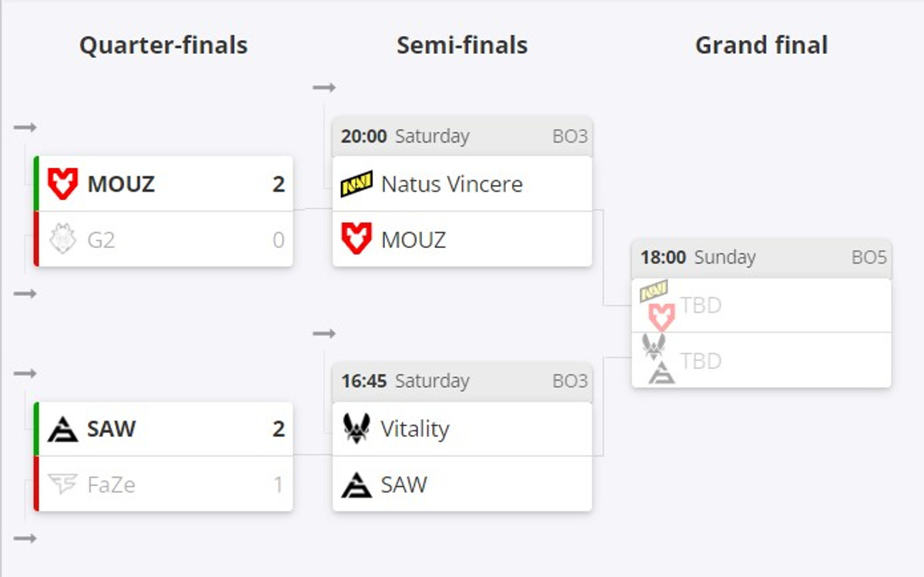The image size is (924, 577).
Task: Click the MOUZ logo in the quarter-final
Action: (x=62, y=184)
